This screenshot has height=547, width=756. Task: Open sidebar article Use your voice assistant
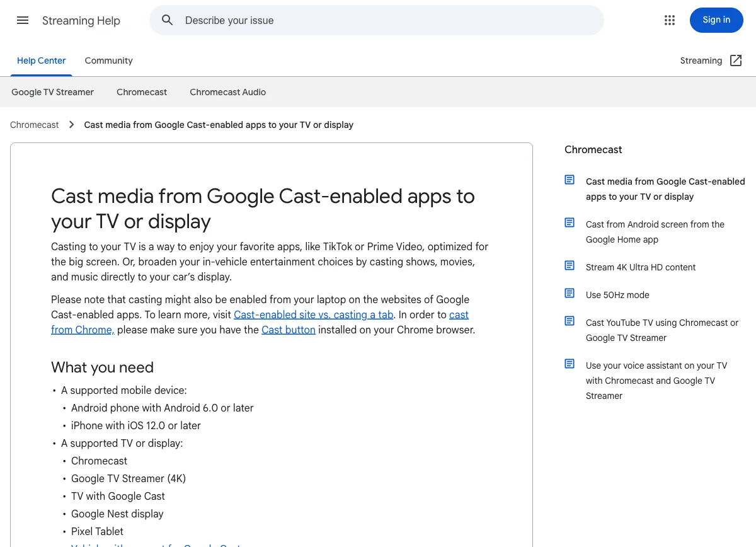656,381
